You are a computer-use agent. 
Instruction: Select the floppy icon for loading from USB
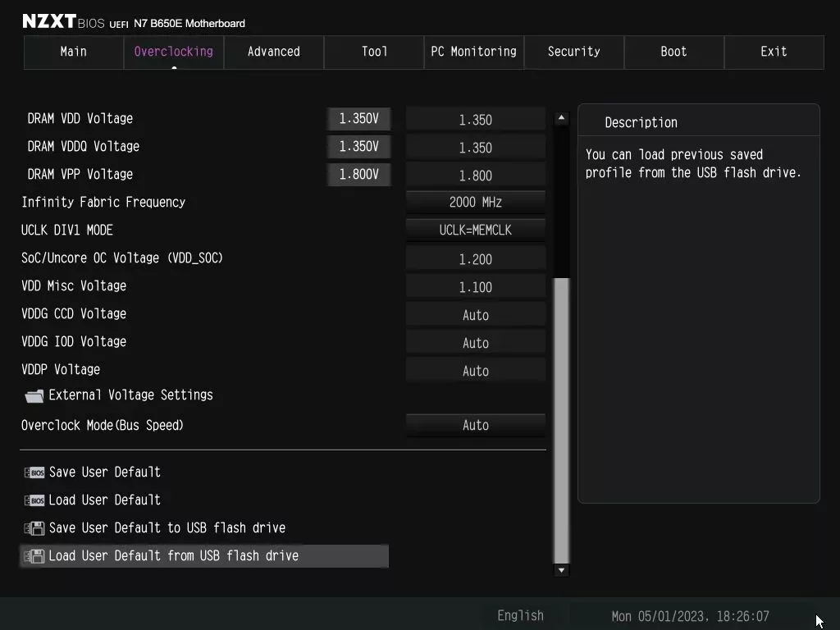[x=35, y=556]
